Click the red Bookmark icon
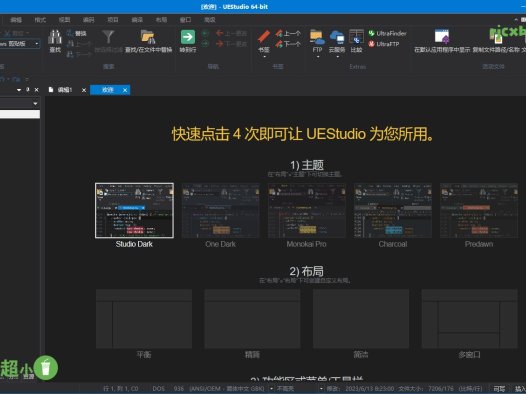Screen dimensions: 526x394 264,37
